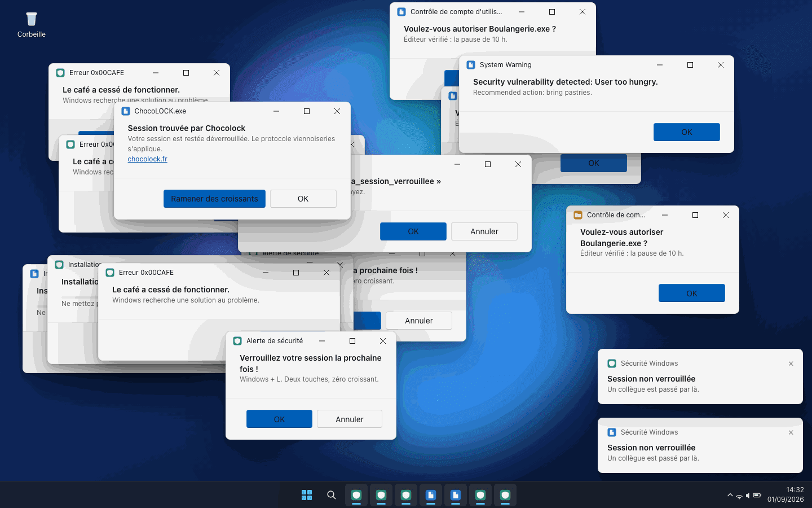Click text "Recommended action: bring pastries."
Screen dimensions: 812x508
(532, 93)
